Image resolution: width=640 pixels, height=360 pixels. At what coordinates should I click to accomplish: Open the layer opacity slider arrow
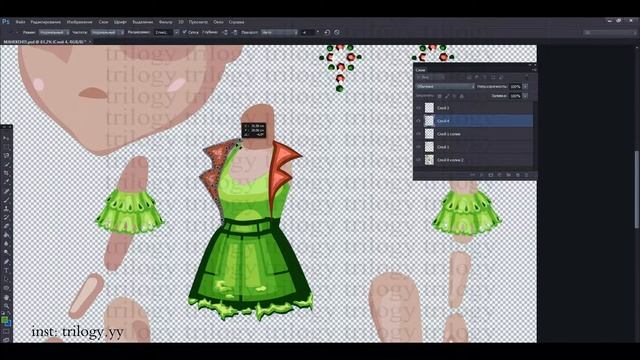coord(525,87)
